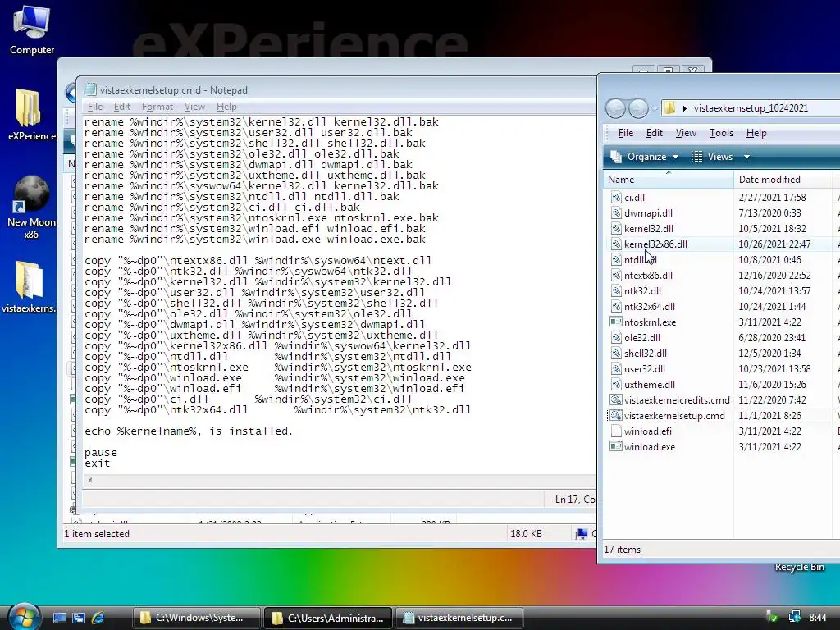Image resolution: width=840 pixels, height=630 pixels.
Task: Click the 8:44 taskbar clock
Action: (818, 618)
